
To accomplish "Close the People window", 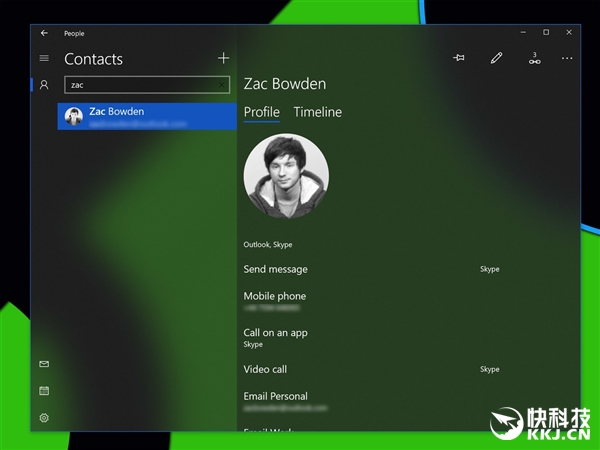I will coord(569,33).
